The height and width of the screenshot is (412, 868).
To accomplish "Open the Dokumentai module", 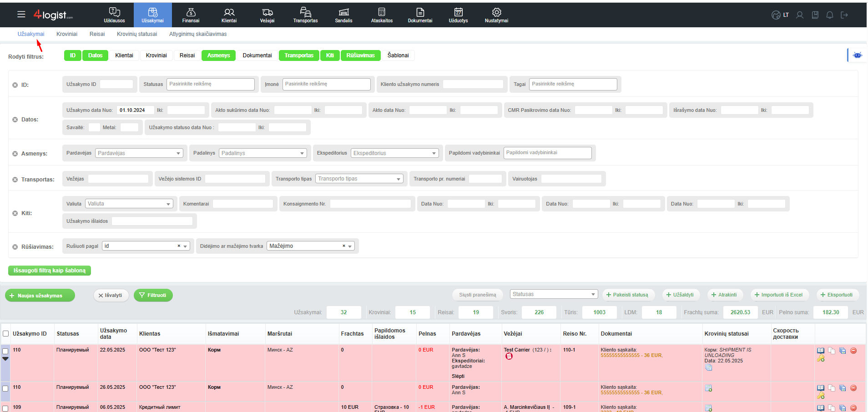I will pos(420,15).
